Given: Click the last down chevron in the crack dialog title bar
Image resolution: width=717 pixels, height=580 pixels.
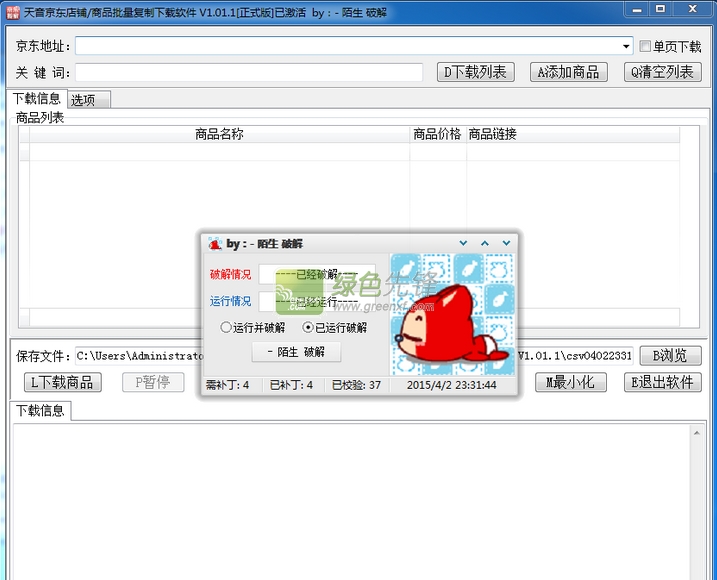Looking at the screenshot, I should tap(506, 243).
